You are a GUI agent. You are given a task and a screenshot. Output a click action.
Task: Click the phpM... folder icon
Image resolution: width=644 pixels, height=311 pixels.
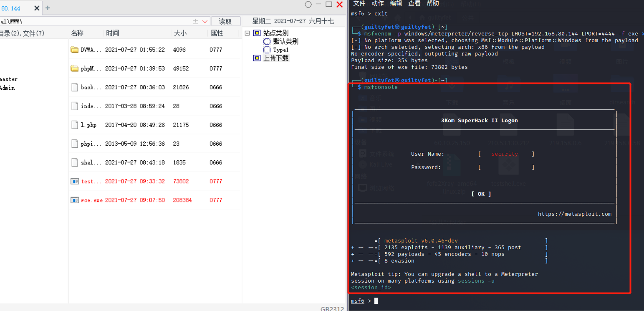[75, 68]
